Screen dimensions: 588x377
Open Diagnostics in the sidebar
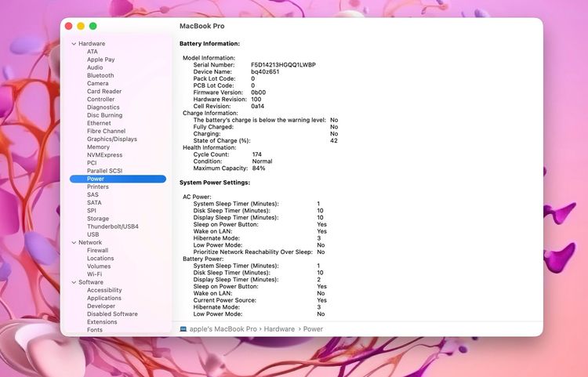(x=103, y=107)
